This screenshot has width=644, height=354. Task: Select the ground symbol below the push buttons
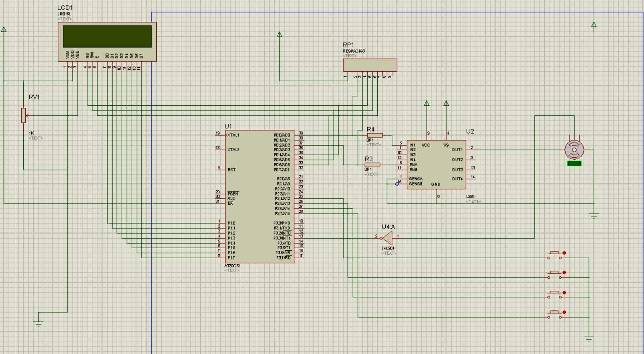[x=589, y=339]
